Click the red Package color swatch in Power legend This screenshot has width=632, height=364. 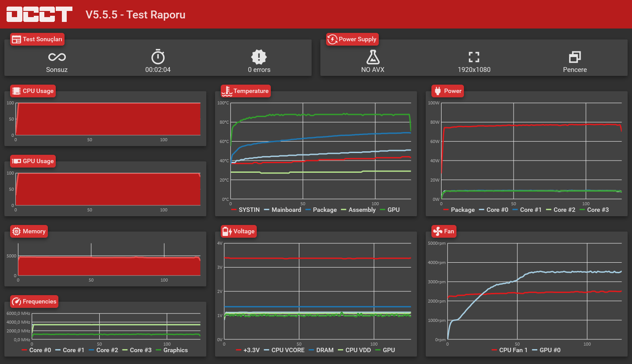point(446,210)
